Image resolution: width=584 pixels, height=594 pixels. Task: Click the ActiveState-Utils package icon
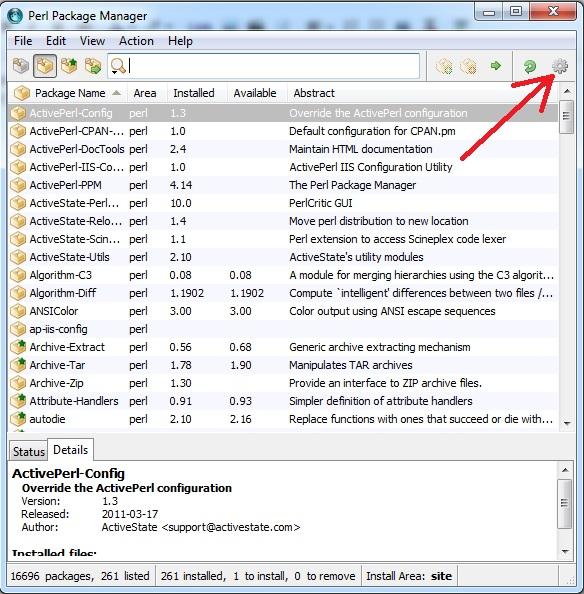18,257
